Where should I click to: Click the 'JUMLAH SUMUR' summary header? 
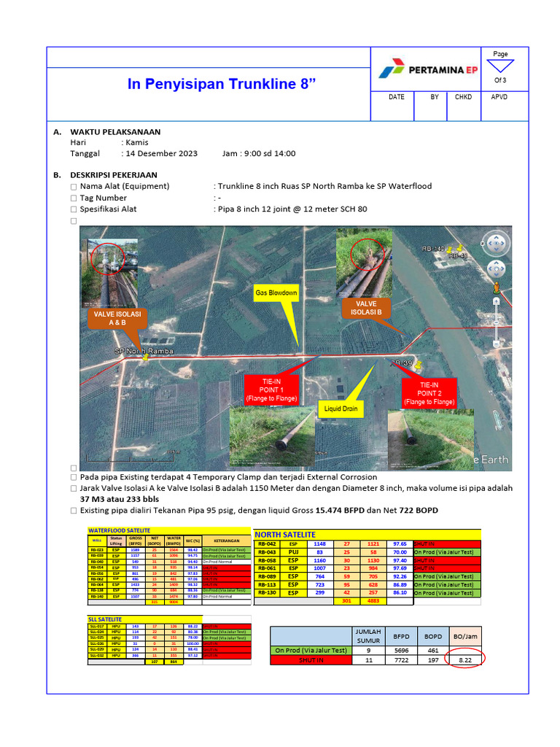tap(368, 636)
